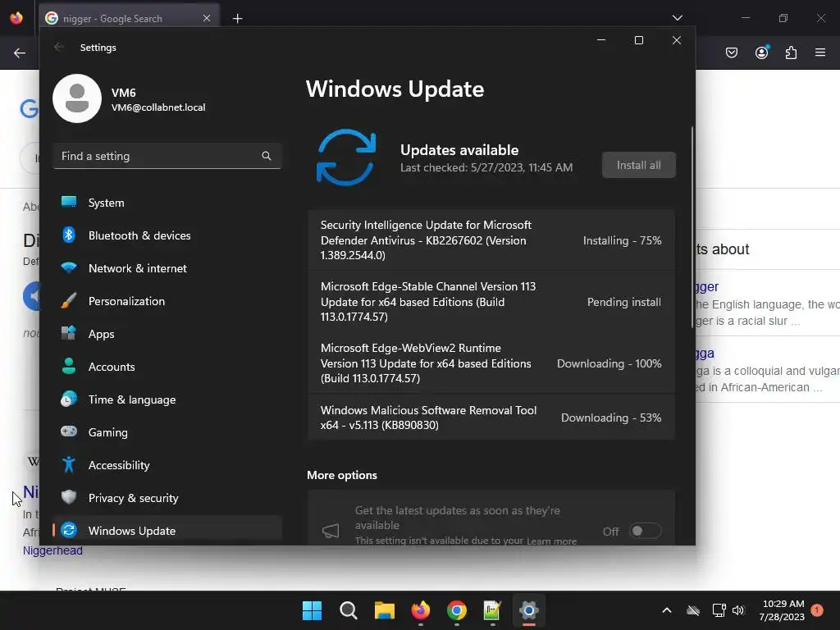Open the Learn more link
This screenshot has width=840, height=630.
click(551, 541)
